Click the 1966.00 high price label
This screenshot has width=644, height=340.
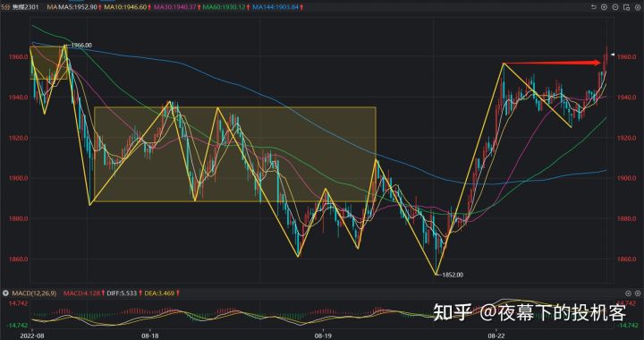click(80, 46)
